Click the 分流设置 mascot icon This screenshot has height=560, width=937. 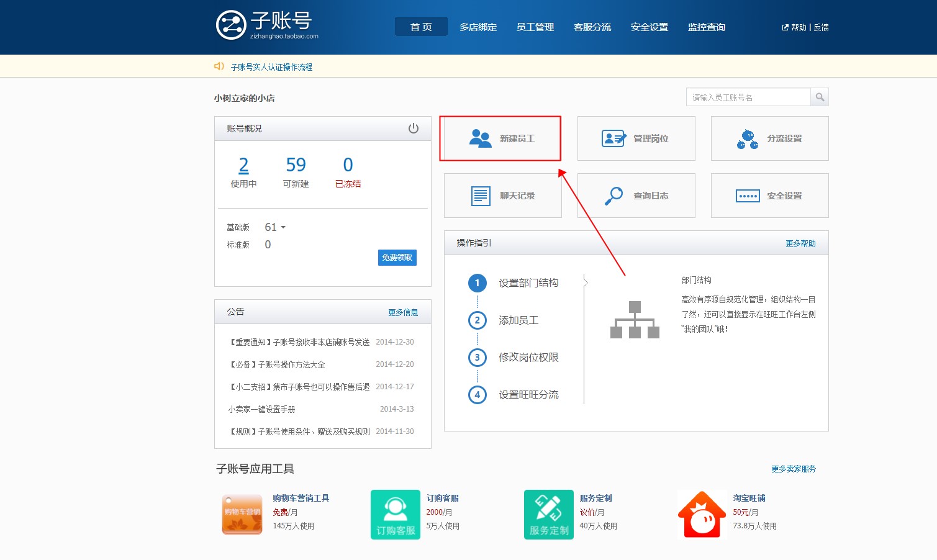pos(748,139)
